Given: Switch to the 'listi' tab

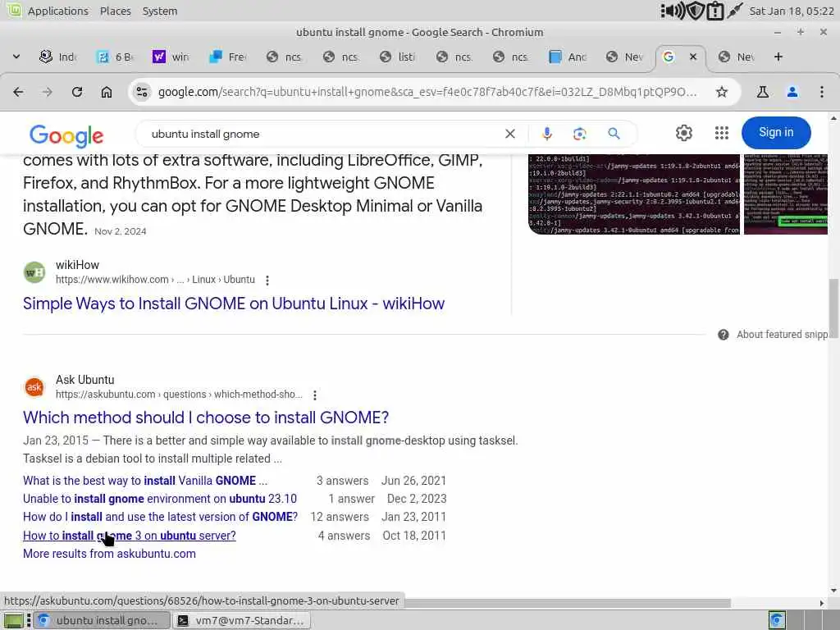Looking at the screenshot, I should coord(398,57).
